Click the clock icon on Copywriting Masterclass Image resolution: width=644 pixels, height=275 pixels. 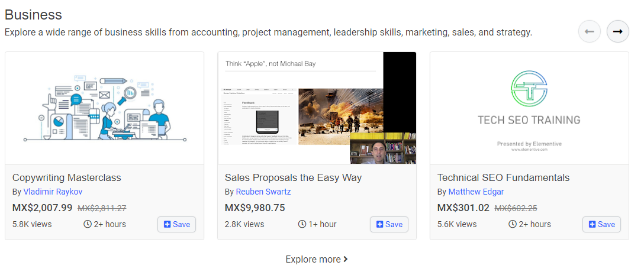88,224
